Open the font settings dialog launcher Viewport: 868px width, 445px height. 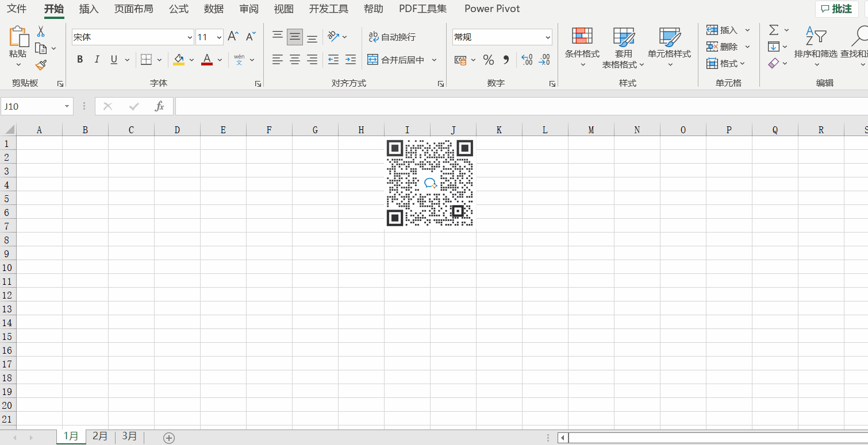[x=258, y=84]
